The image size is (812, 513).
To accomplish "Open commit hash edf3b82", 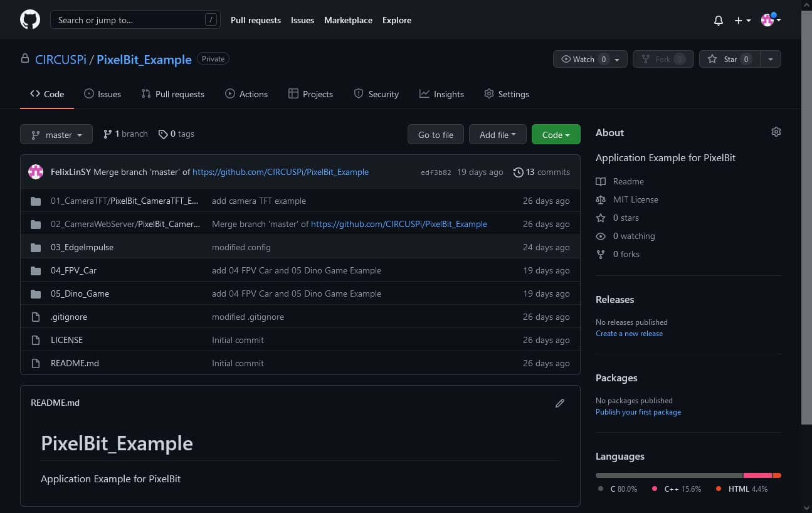I will pos(436,172).
